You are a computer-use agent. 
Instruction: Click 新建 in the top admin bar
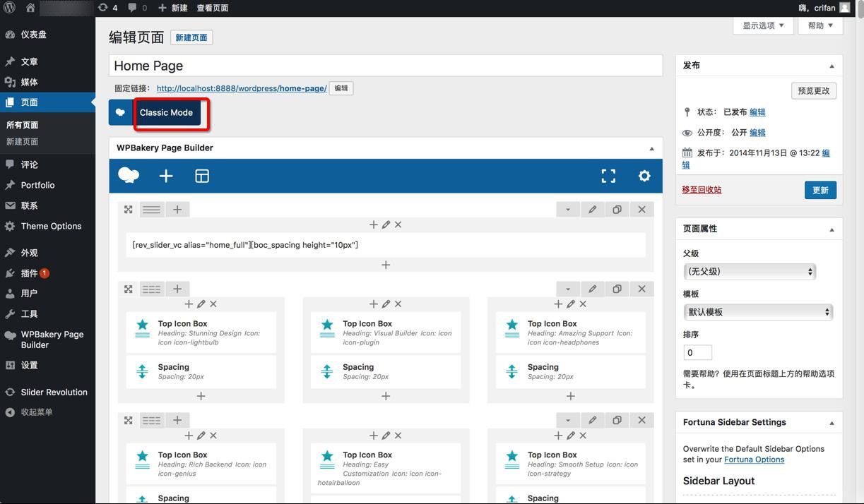pos(172,8)
